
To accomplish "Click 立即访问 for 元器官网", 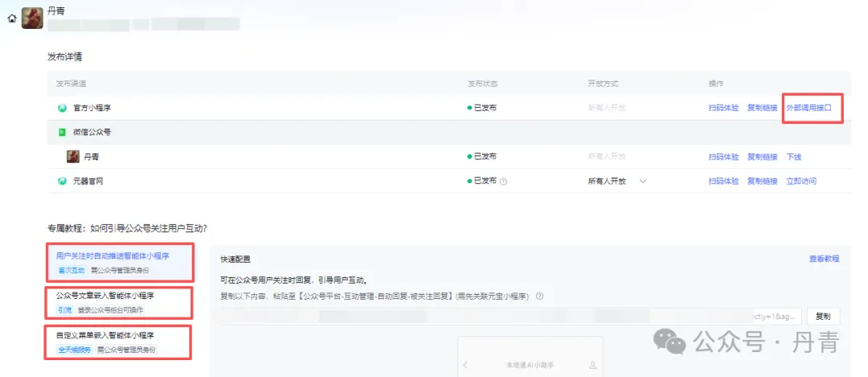I will click(800, 182).
